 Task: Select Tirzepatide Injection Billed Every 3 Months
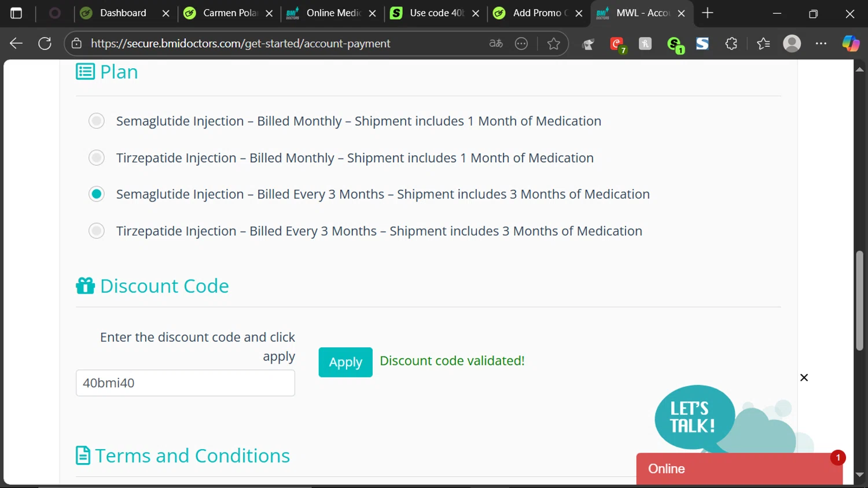click(x=97, y=231)
